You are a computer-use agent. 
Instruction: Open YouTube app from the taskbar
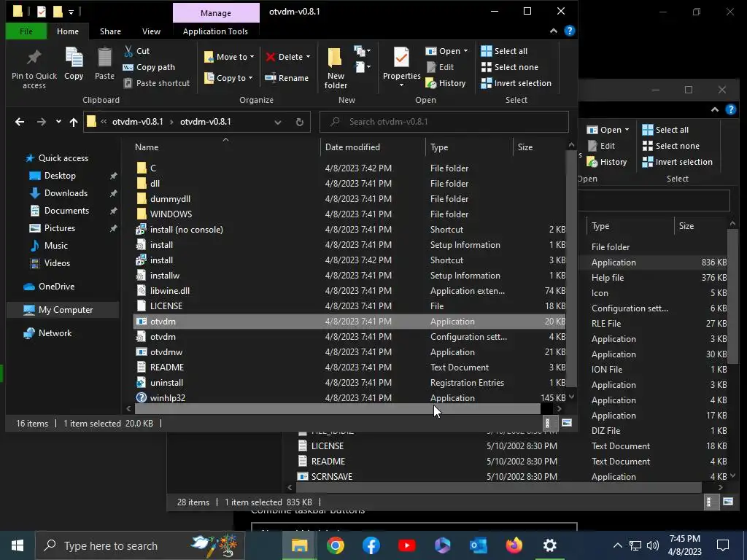click(x=407, y=545)
